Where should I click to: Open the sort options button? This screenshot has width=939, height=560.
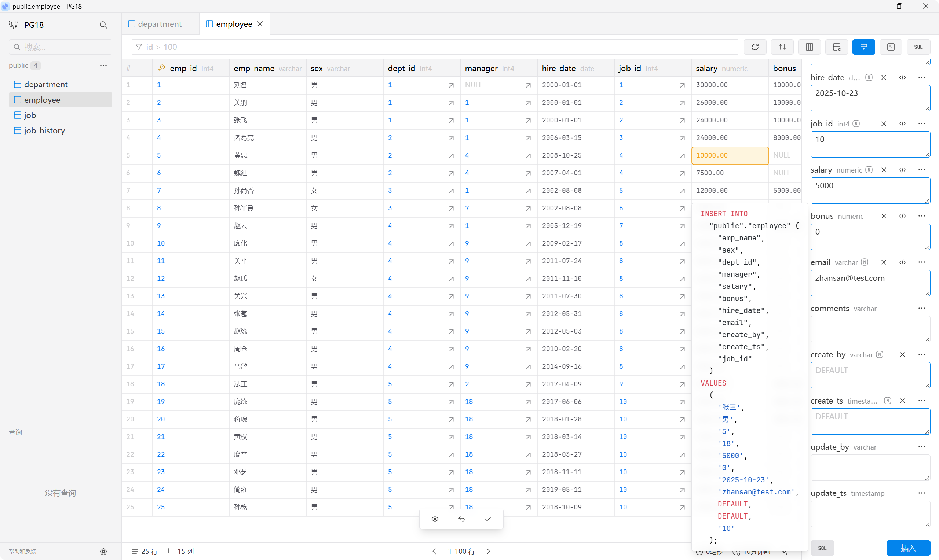pos(782,47)
